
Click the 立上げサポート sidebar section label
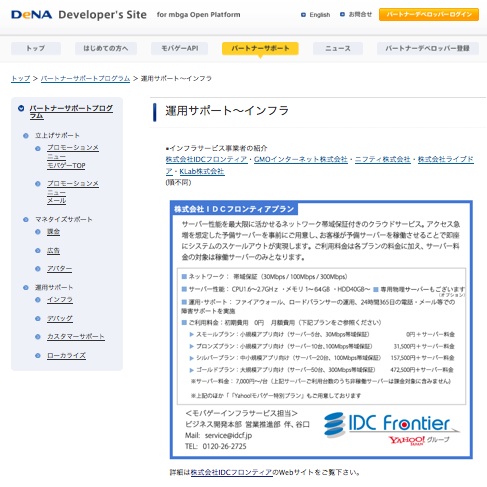[x=57, y=136]
